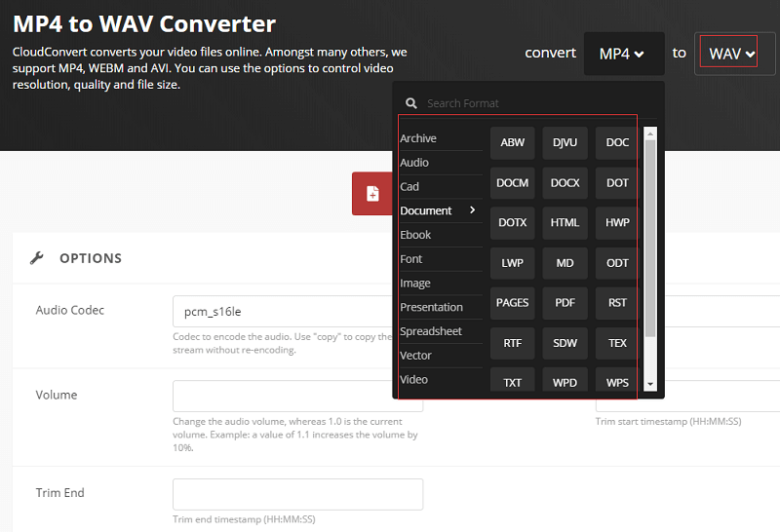Click the Trim start timestamp hint text

point(668,421)
